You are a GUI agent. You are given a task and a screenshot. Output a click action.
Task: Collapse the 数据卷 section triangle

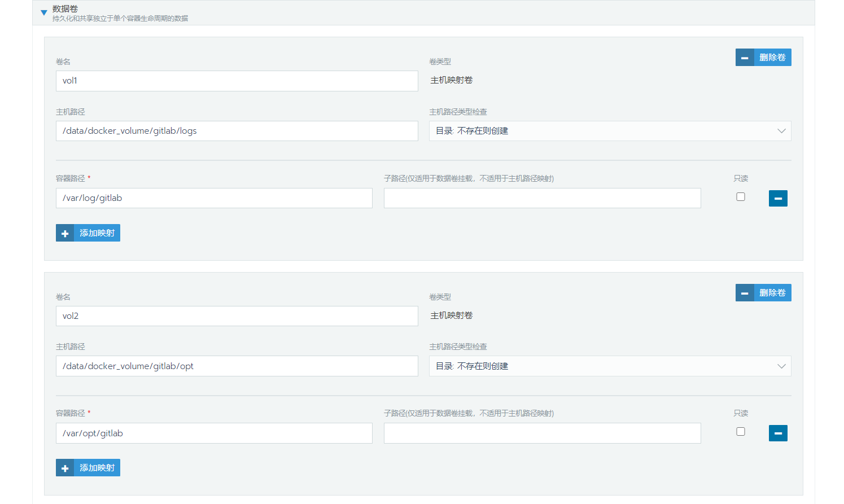pyautogui.click(x=43, y=12)
